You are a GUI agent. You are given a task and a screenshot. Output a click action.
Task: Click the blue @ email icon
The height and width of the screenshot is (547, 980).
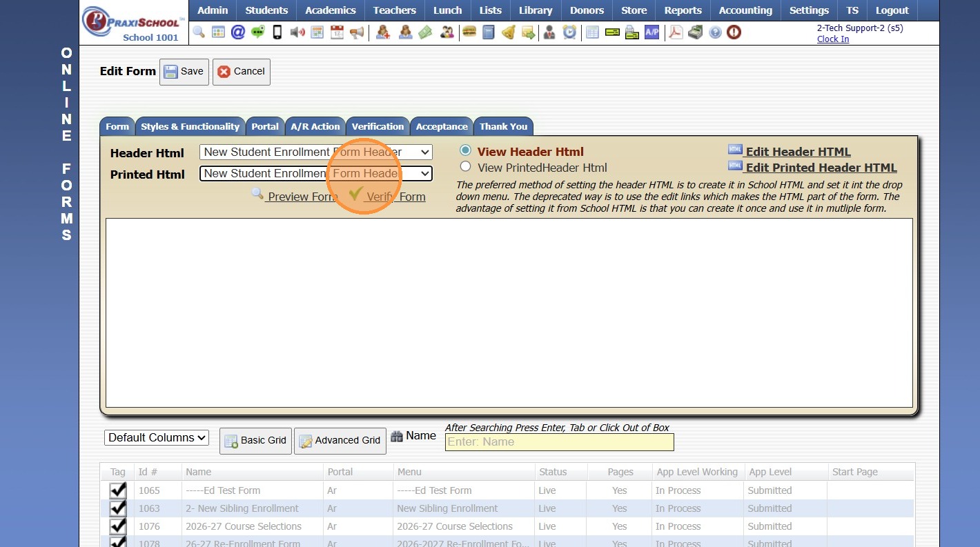(x=238, y=32)
